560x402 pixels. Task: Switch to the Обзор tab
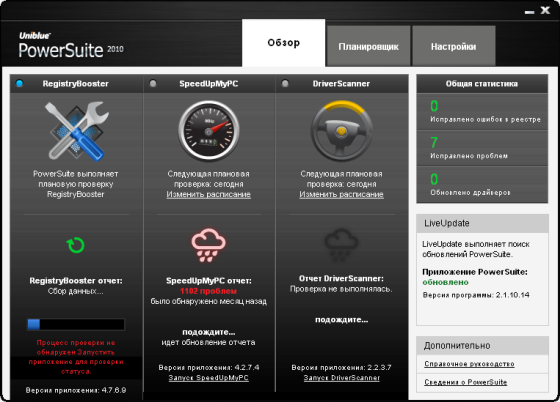(x=284, y=43)
